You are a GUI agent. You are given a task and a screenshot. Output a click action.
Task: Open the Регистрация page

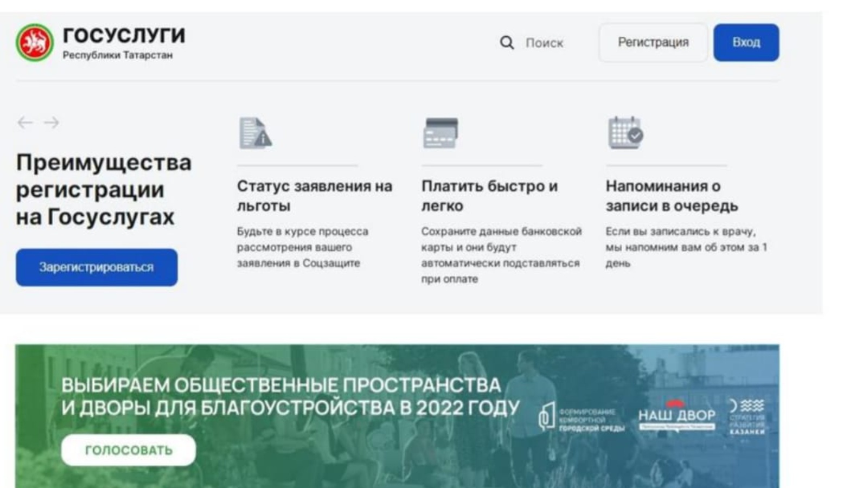[x=653, y=42]
